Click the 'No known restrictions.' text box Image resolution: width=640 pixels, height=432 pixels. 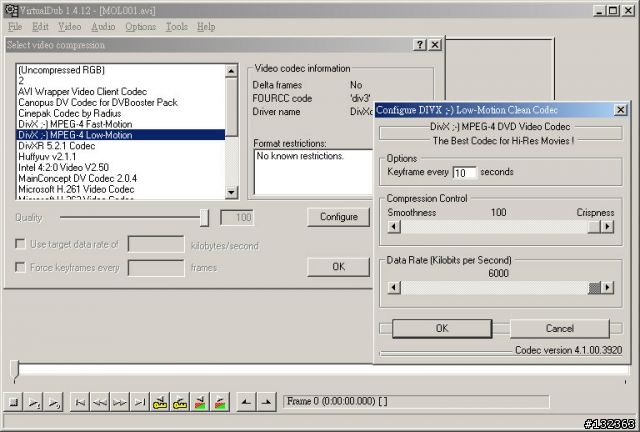pos(313,172)
